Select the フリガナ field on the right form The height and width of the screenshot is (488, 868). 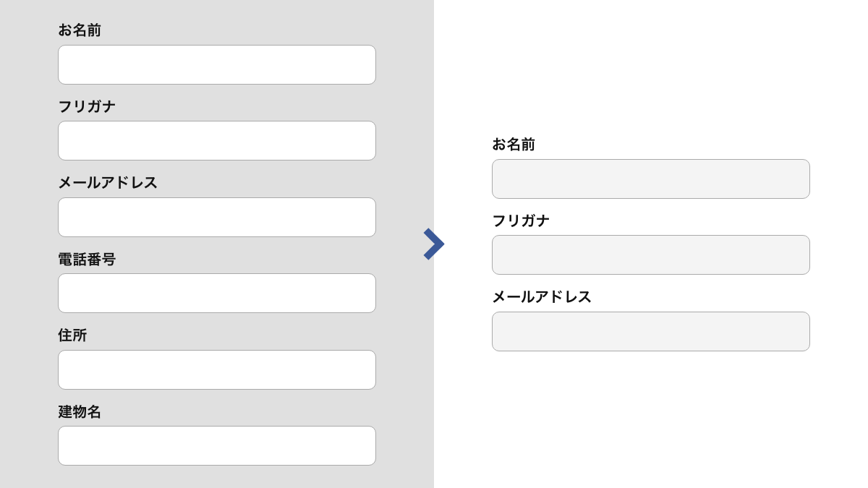650,254
